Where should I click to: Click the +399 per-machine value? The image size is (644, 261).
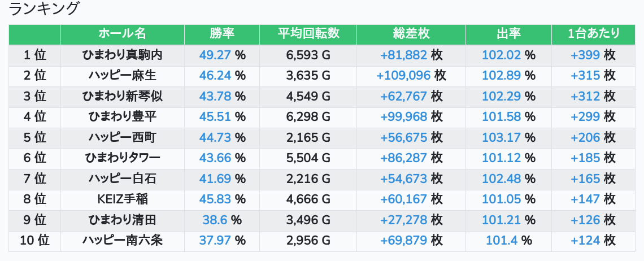tap(585, 55)
